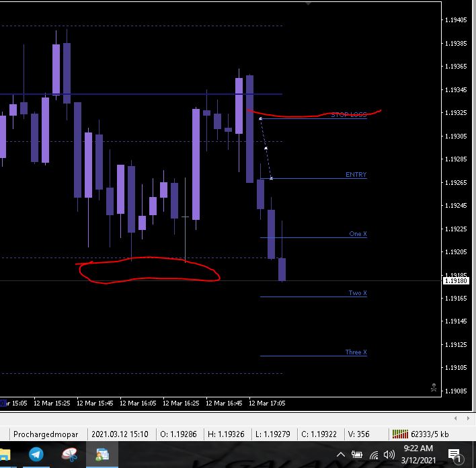
Task: Select the MetaTrader terminal taskbar icon
Action: 102,455
